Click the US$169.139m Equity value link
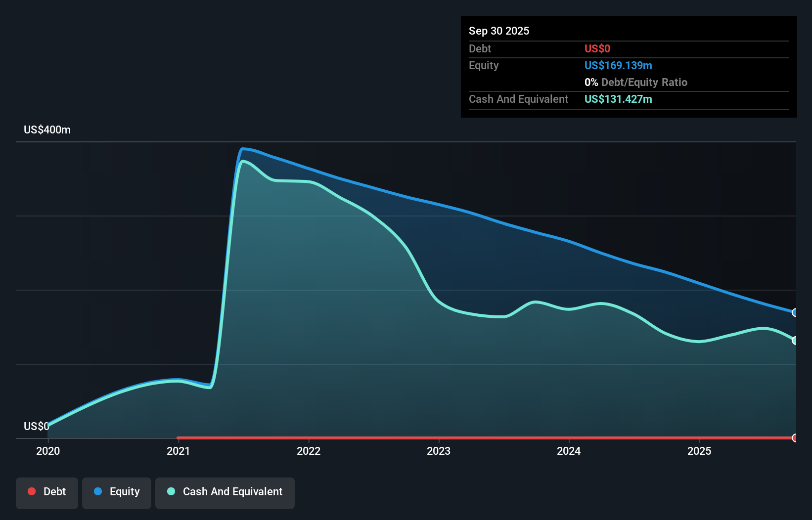 point(618,65)
